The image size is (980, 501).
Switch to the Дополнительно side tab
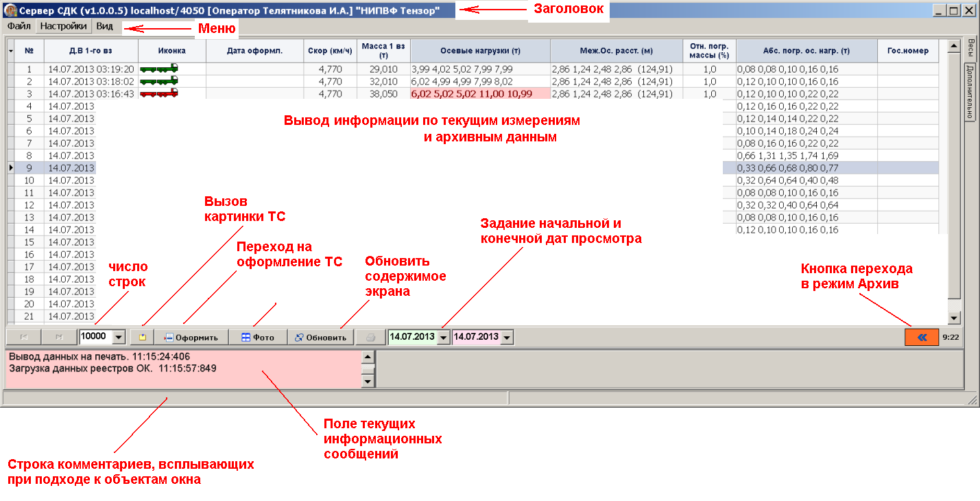971,93
